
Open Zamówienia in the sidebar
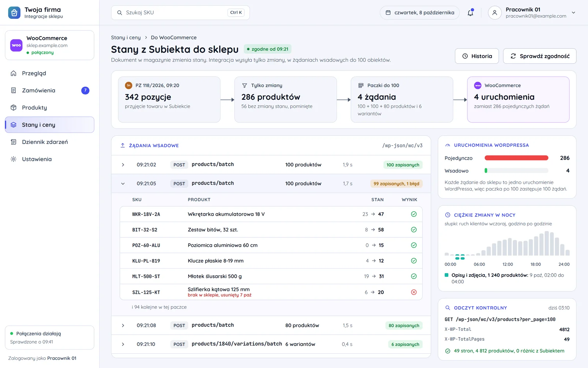[50, 91]
